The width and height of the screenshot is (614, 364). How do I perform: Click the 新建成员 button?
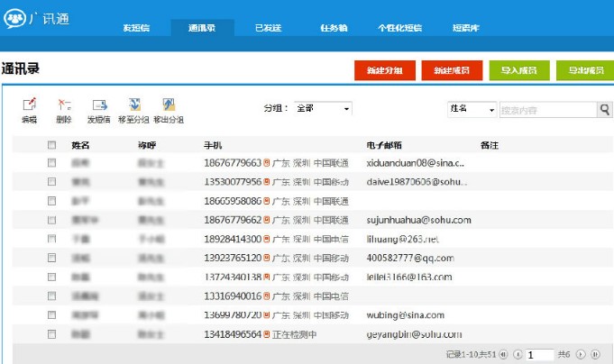click(x=452, y=70)
